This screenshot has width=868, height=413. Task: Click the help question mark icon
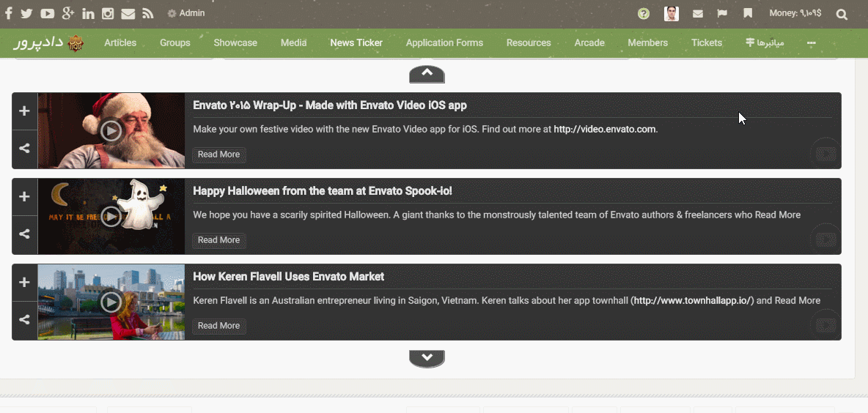tap(644, 14)
